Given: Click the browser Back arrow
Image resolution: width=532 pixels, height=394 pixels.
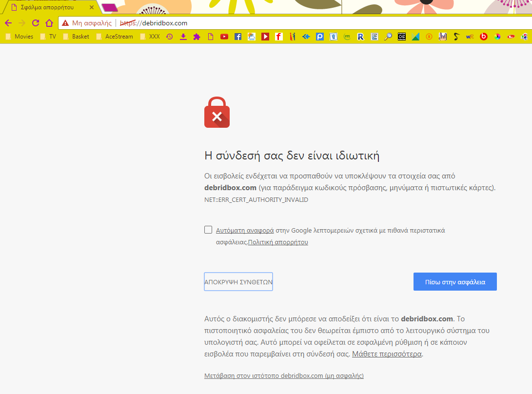Looking at the screenshot, I should pos(8,23).
